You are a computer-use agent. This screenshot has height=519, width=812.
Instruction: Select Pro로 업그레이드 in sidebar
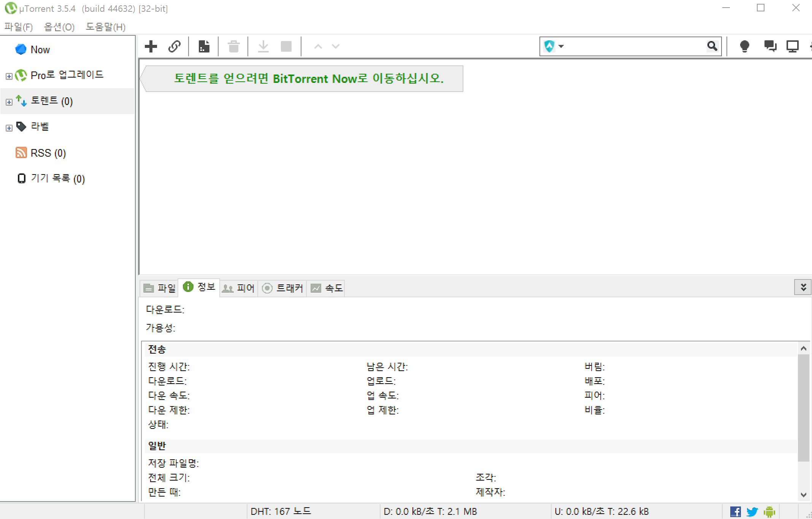[x=67, y=75]
